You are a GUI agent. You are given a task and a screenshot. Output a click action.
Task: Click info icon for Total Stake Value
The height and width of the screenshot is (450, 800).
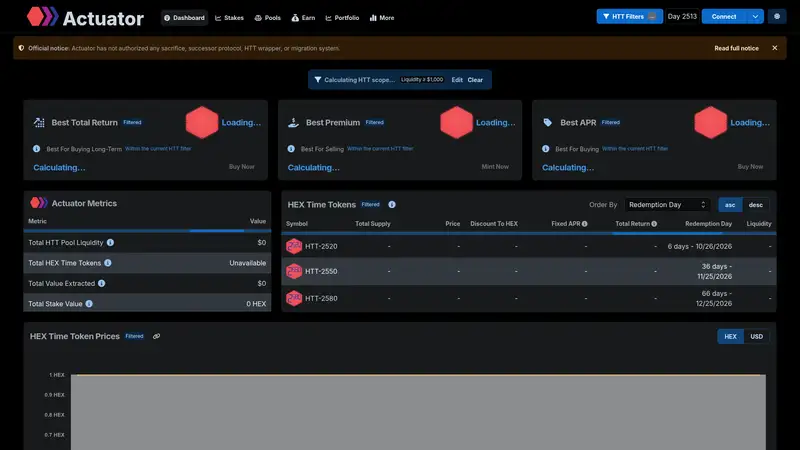(x=89, y=304)
